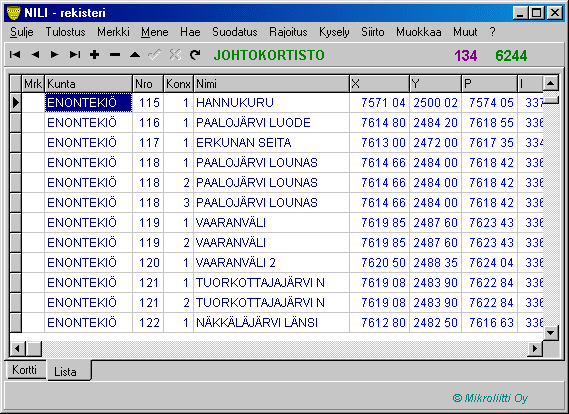The width and height of the screenshot is (569, 414).
Task: Insert new record with plus icon
Action: tap(94, 55)
